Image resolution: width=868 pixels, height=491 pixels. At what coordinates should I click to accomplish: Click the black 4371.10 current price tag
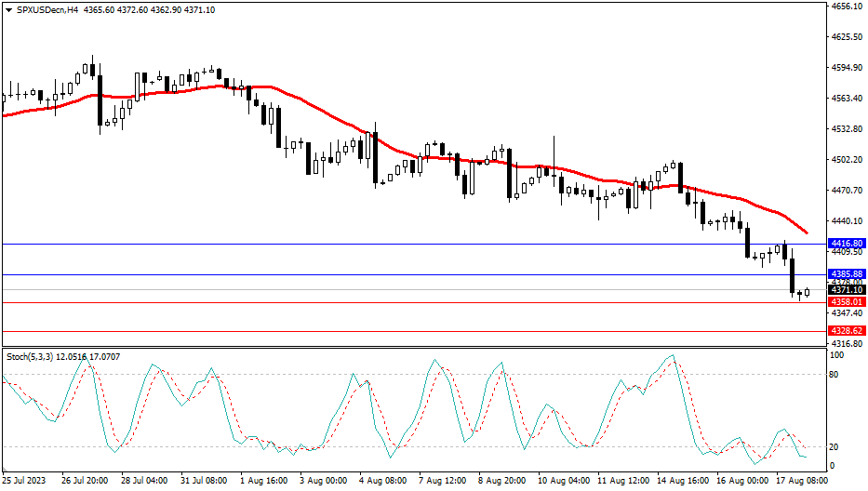pyautogui.click(x=847, y=290)
